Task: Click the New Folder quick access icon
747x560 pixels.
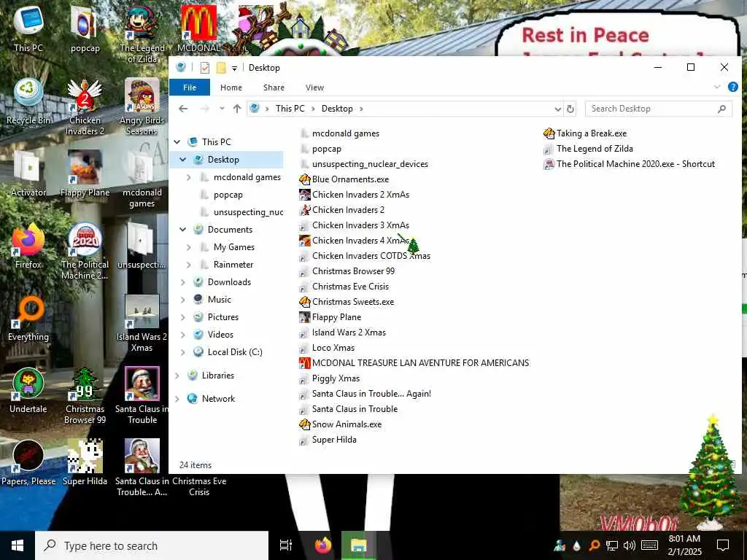Action: [221, 68]
